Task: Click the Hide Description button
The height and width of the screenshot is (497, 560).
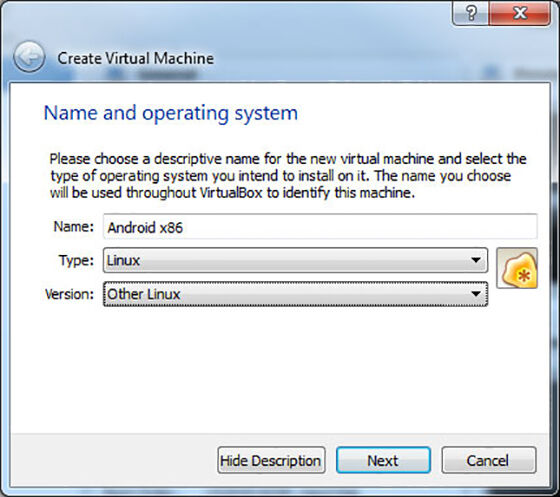Action: tap(271, 460)
